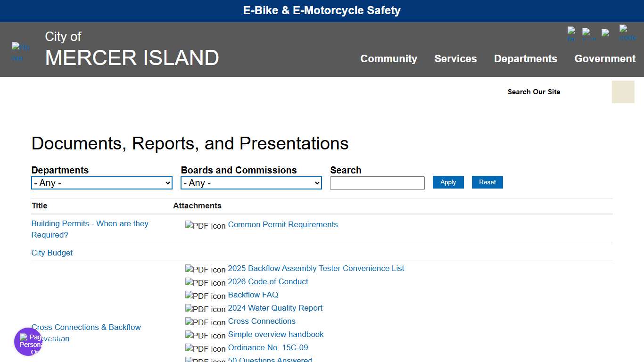Expand the Boards and Commissions dropdown
This screenshot has height=362, width=644.
(251, 183)
